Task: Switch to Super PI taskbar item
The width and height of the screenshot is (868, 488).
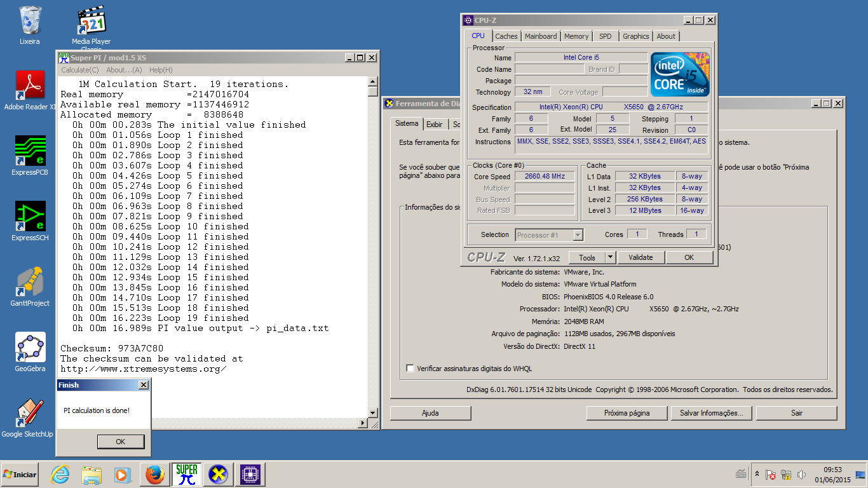Action: pos(187,475)
